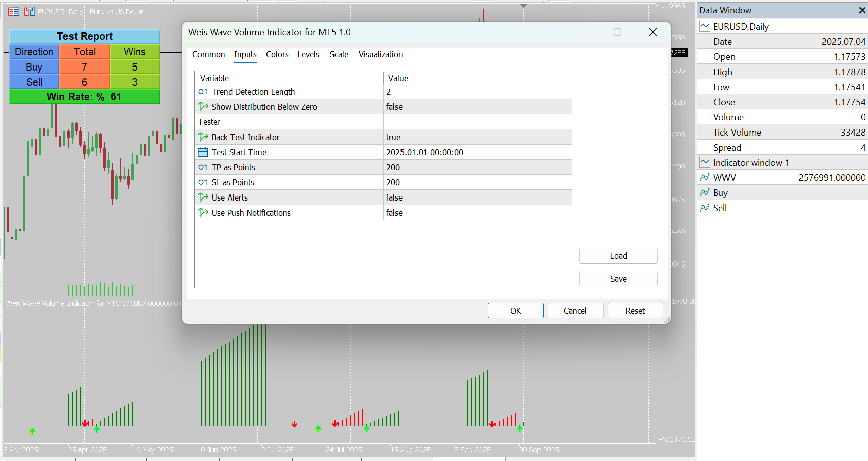This screenshot has width=868, height=461.
Task: Click the integer icon beside TP as Points
Action: tap(203, 167)
